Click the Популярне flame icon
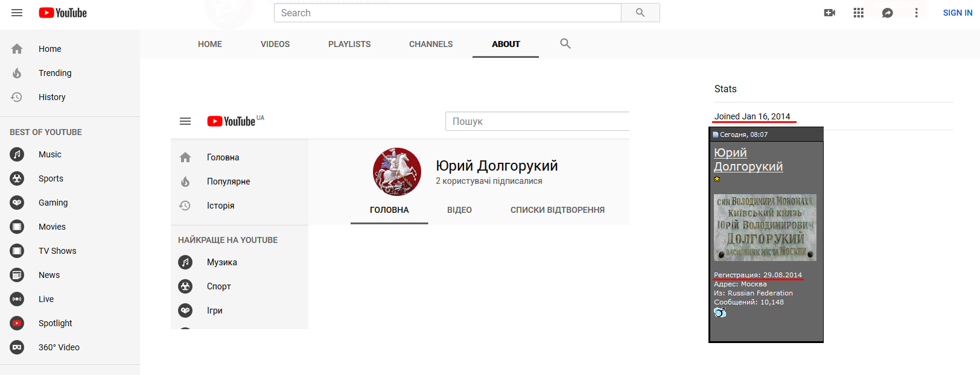The height and width of the screenshot is (375, 980). pos(185,181)
